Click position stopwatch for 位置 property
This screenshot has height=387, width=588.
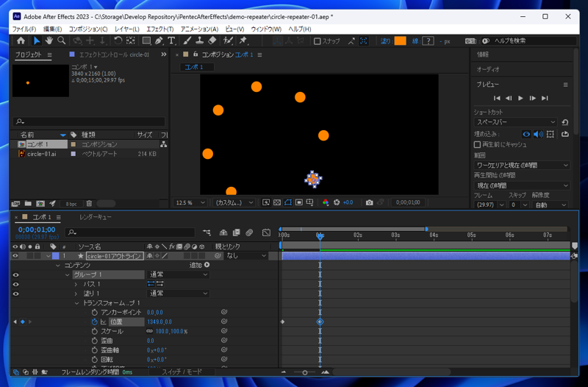[x=95, y=322]
